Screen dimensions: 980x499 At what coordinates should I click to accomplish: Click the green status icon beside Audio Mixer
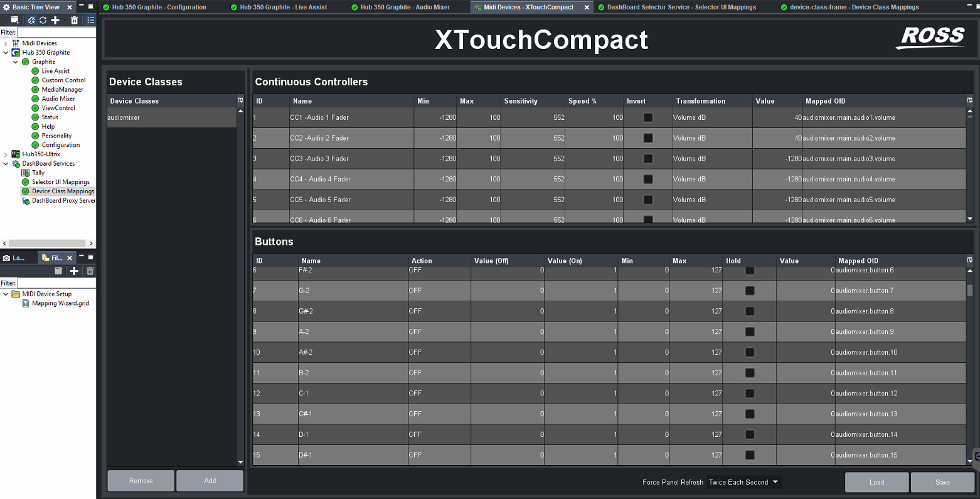coord(35,99)
